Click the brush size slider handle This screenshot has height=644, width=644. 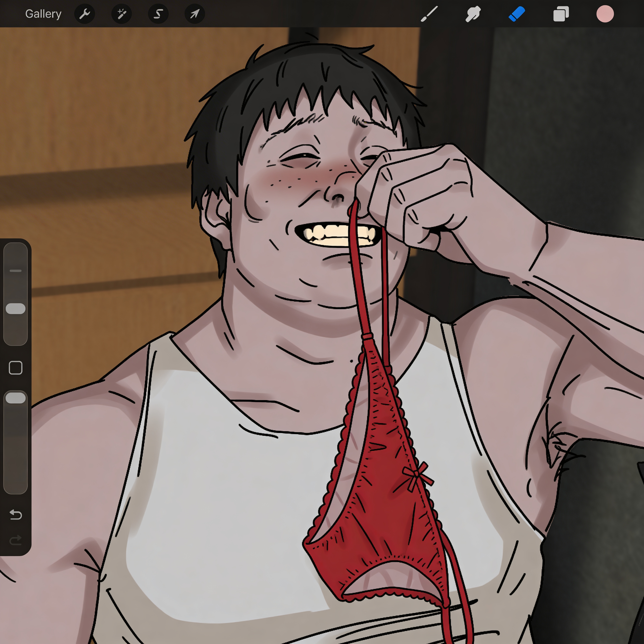click(16, 309)
